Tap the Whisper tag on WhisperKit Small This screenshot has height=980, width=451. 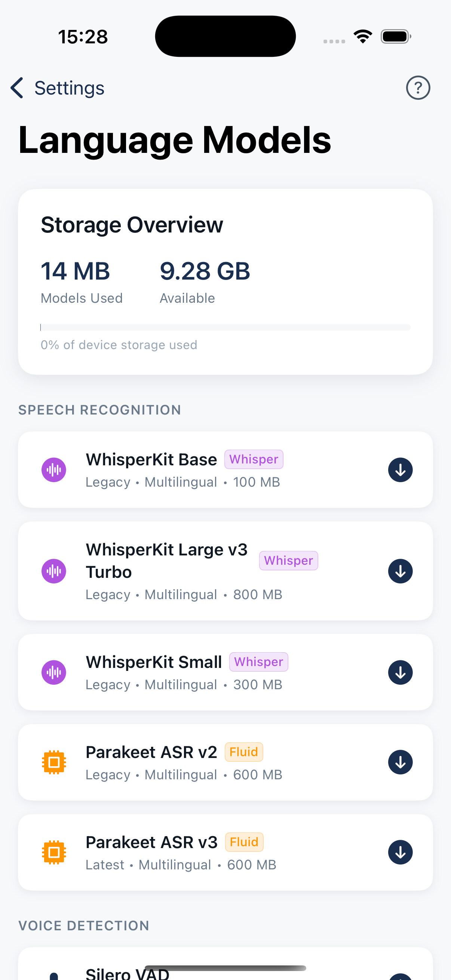[258, 662]
